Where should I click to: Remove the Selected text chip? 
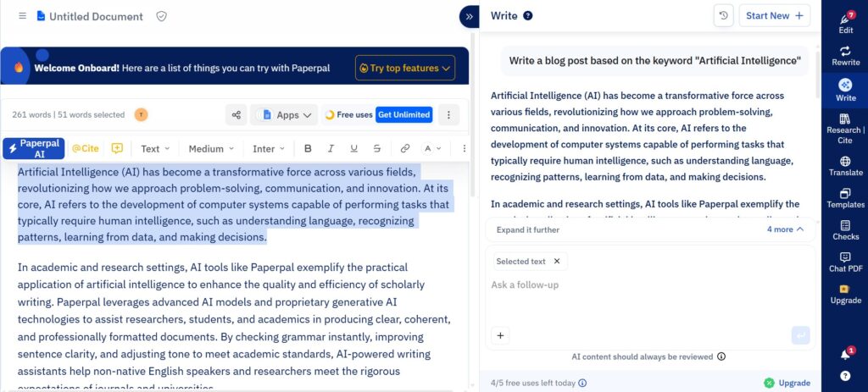tap(557, 262)
